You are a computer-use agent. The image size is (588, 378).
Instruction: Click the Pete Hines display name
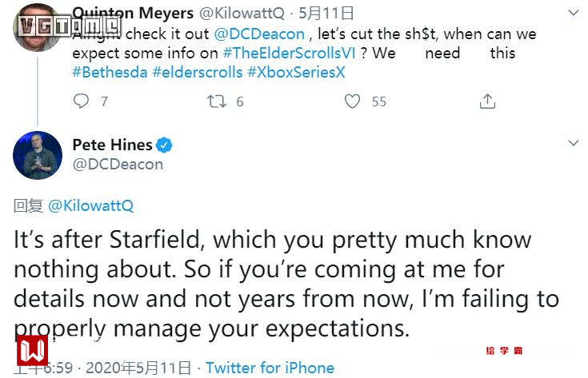coord(112,145)
